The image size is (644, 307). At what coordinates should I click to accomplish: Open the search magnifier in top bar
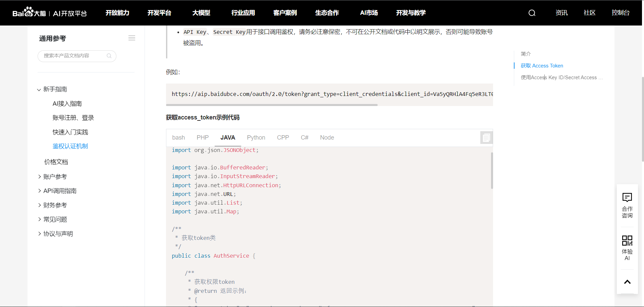coord(532,13)
